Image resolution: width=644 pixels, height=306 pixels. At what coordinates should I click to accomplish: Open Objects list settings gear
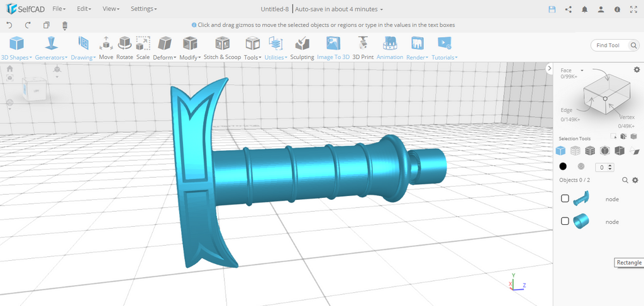635,180
